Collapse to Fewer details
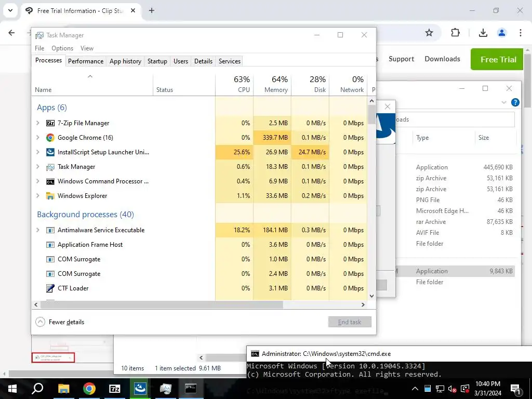 [x=60, y=322]
